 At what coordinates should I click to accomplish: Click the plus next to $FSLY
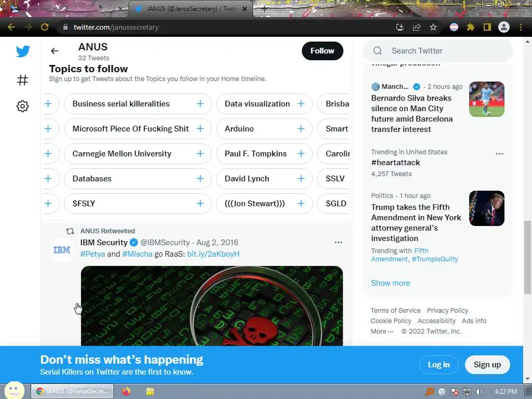[x=200, y=203]
